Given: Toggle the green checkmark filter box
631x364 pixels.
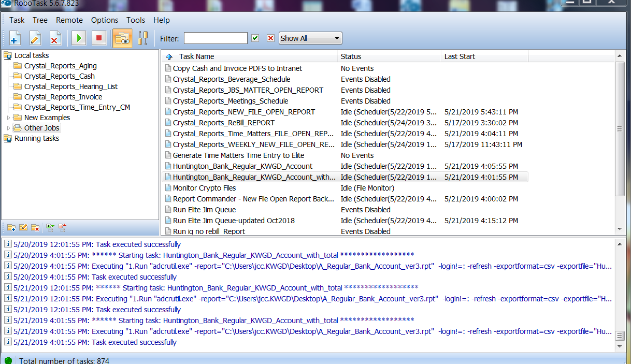Looking at the screenshot, I should click(255, 38).
